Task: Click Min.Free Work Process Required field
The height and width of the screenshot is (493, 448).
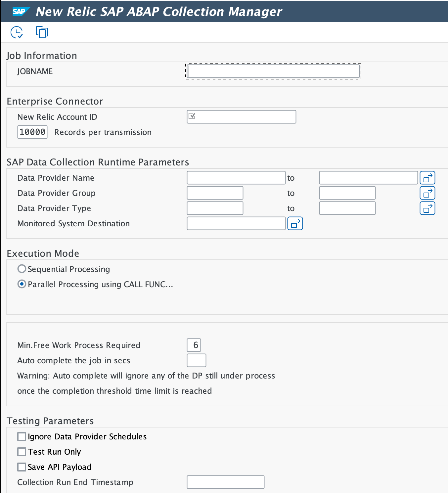Action: click(x=194, y=345)
